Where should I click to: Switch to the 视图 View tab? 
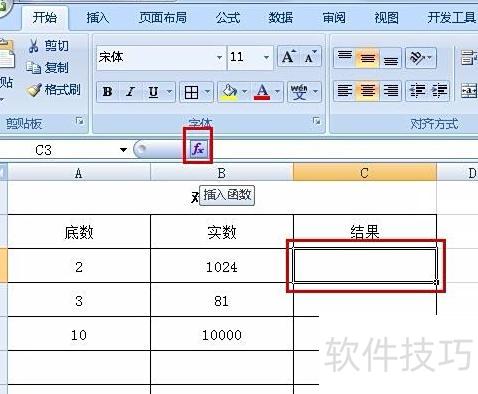[x=386, y=17]
